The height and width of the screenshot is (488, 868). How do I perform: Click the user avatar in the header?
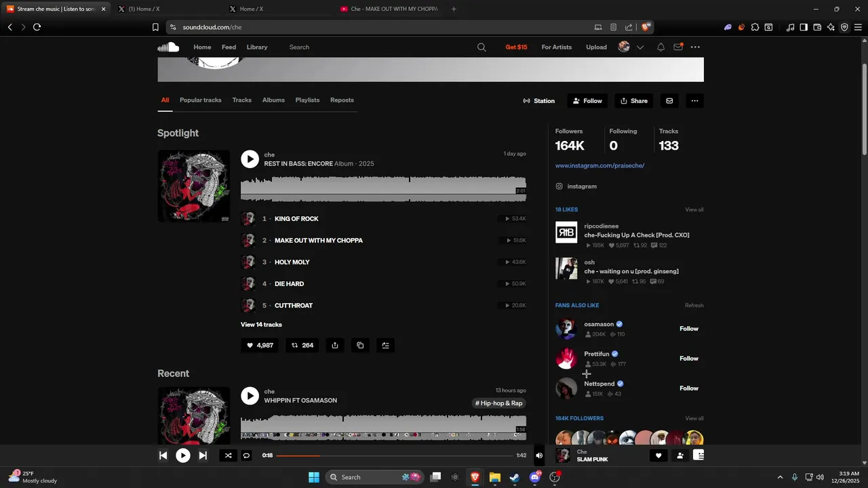(624, 47)
